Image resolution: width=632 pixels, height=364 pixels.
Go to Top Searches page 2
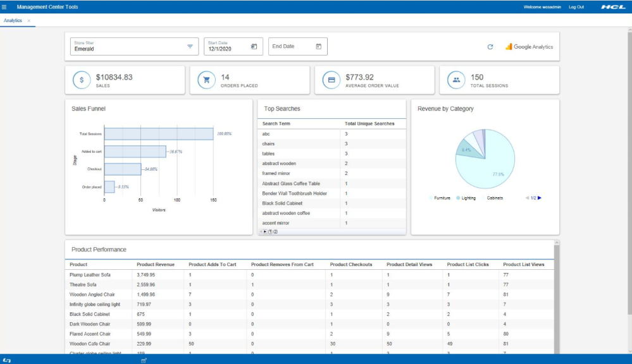[275, 231]
